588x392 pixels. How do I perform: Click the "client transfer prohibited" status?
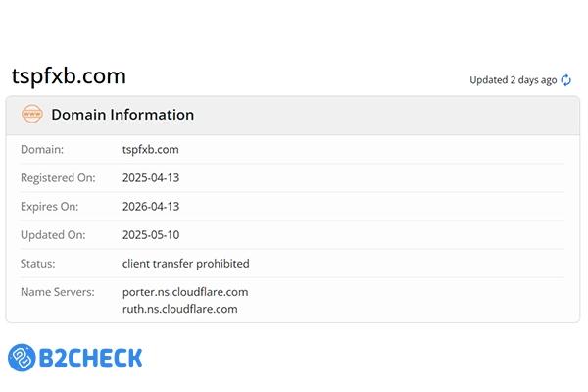(x=186, y=264)
